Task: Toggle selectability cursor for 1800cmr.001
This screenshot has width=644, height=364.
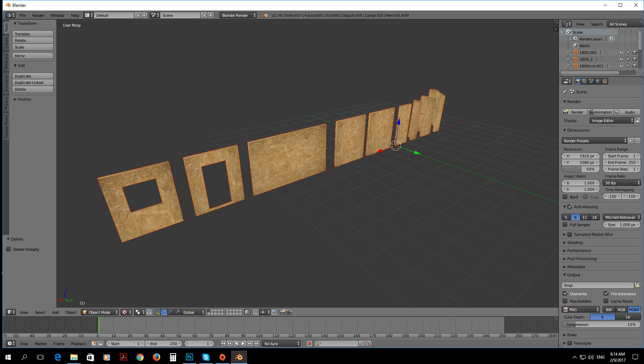Action: coord(628,66)
